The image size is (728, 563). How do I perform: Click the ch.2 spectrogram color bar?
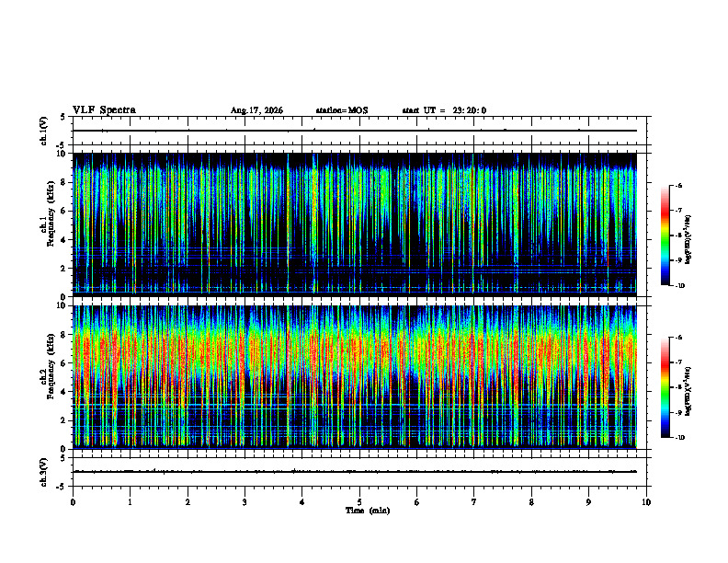point(665,387)
